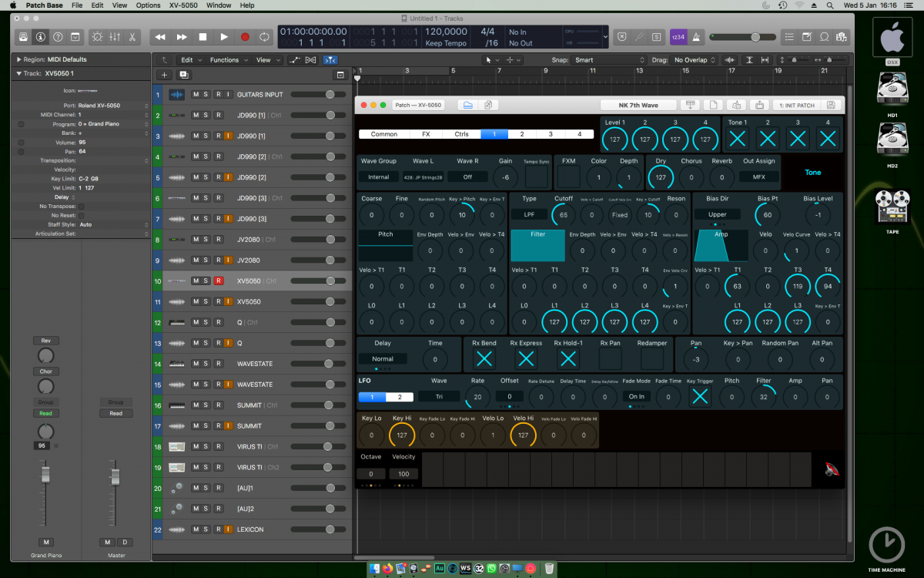Click the Fast Forward transport button
This screenshot has height=578, width=924.
[182, 36]
